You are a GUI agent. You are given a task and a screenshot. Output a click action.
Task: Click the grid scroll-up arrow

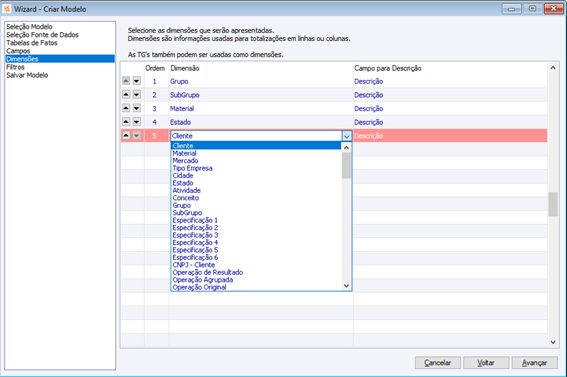click(553, 68)
